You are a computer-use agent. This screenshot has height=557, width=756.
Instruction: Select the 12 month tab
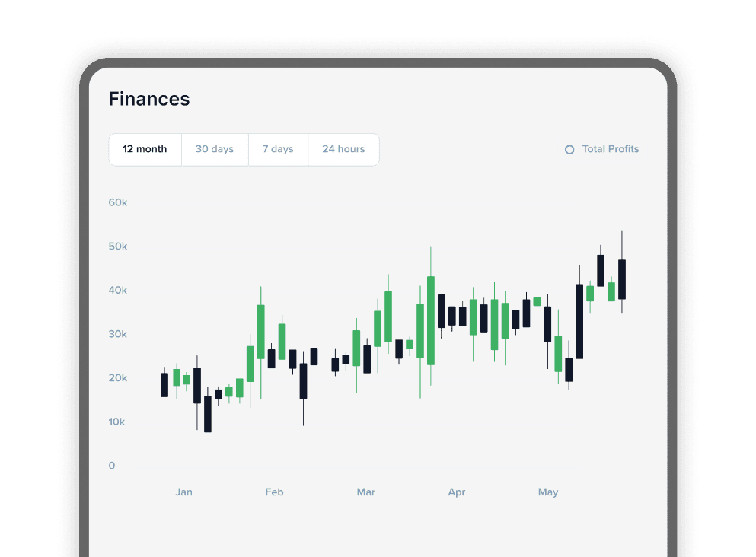click(145, 149)
